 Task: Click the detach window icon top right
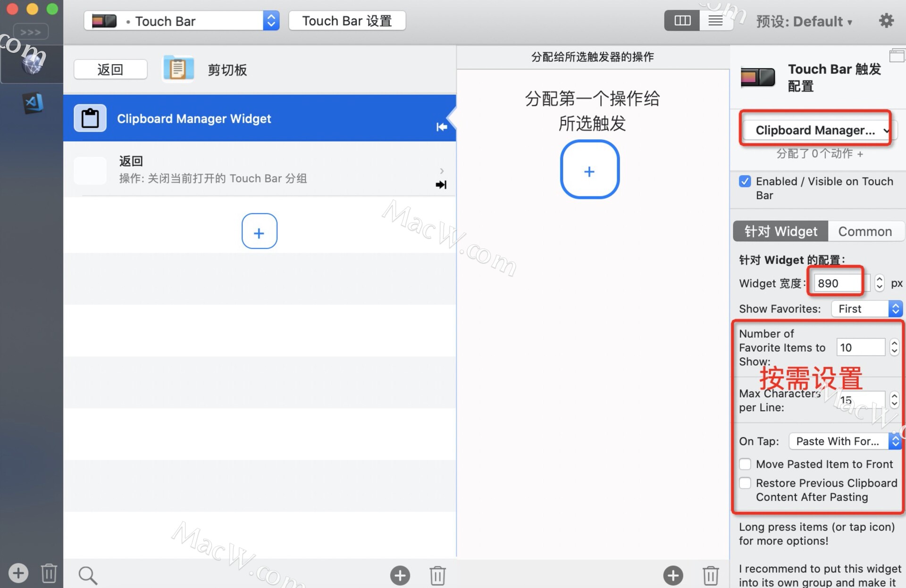tap(897, 56)
